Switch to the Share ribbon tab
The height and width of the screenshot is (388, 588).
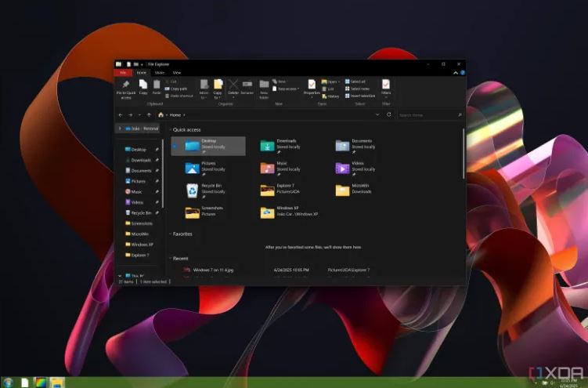pos(160,72)
